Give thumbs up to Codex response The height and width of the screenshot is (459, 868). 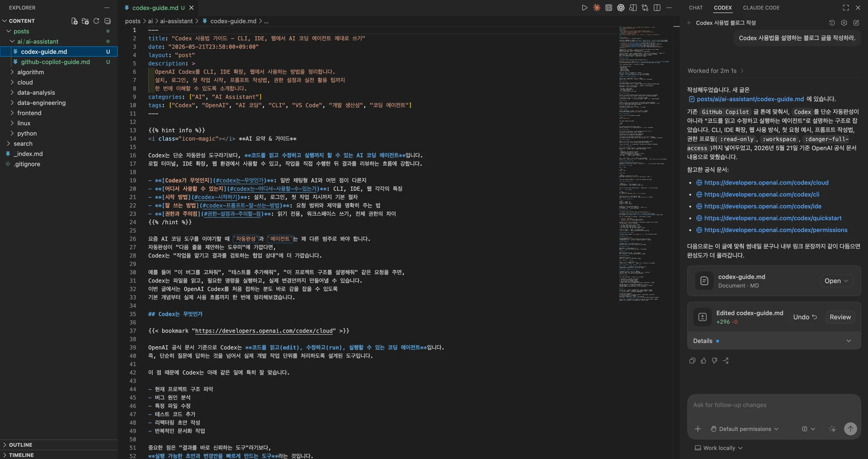(x=703, y=361)
